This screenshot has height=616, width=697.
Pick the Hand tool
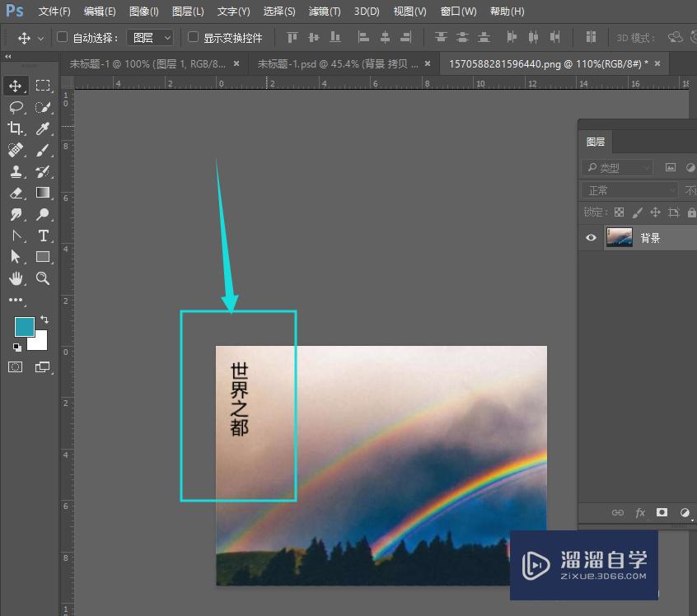click(x=16, y=278)
